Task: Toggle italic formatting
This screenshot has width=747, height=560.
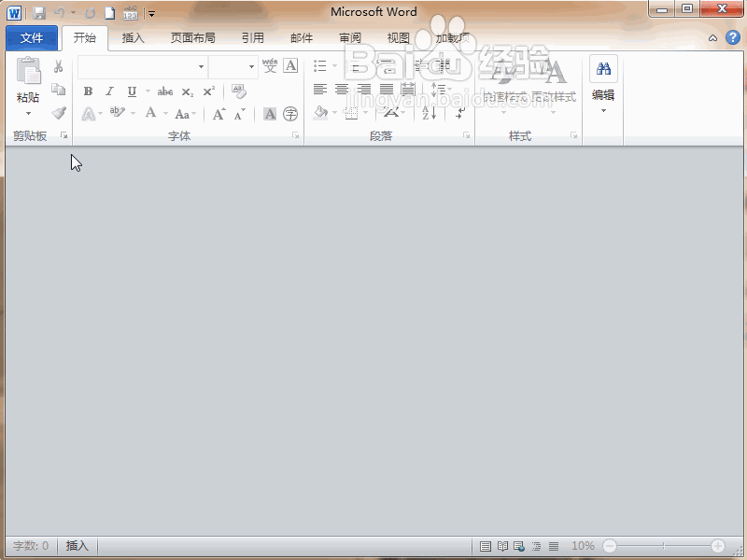Action: pos(110,90)
